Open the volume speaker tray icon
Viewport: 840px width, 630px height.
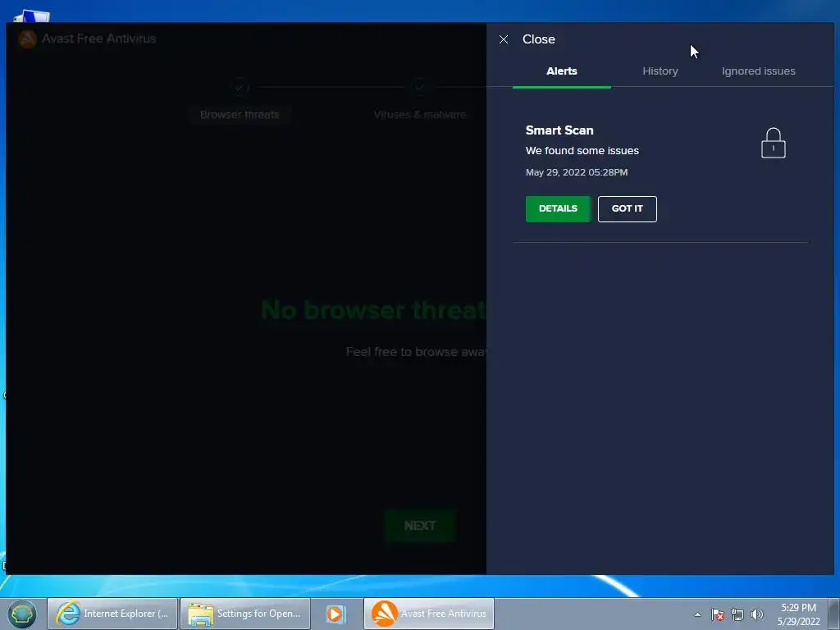pos(756,614)
